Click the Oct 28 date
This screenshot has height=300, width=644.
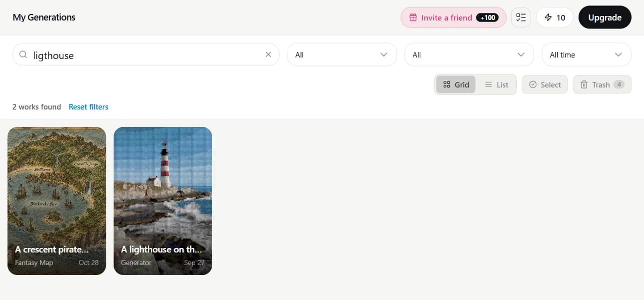pyautogui.click(x=88, y=262)
